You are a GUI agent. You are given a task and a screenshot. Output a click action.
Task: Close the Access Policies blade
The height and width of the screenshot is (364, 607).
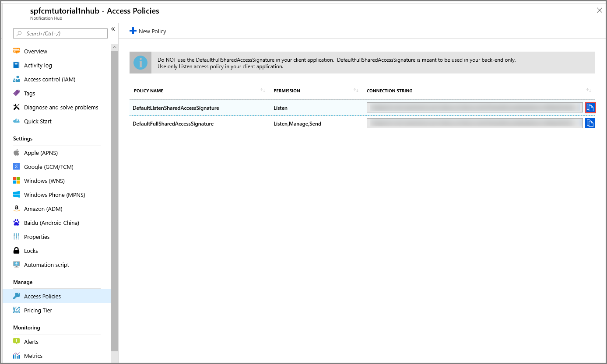tap(600, 10)
